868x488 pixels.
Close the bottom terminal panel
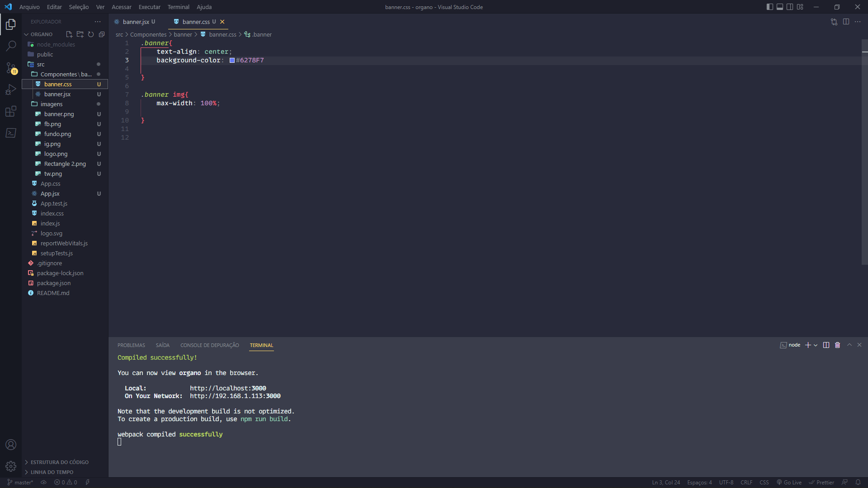859,345
